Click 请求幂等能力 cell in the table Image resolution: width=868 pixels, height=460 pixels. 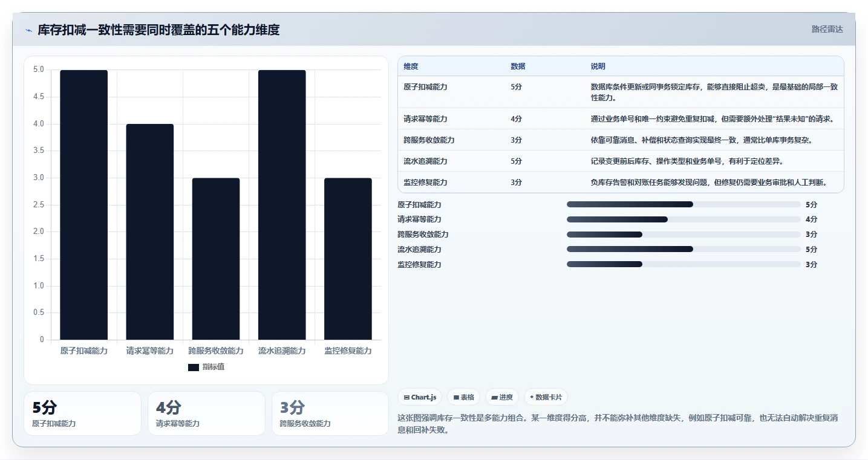coord(425,119)
